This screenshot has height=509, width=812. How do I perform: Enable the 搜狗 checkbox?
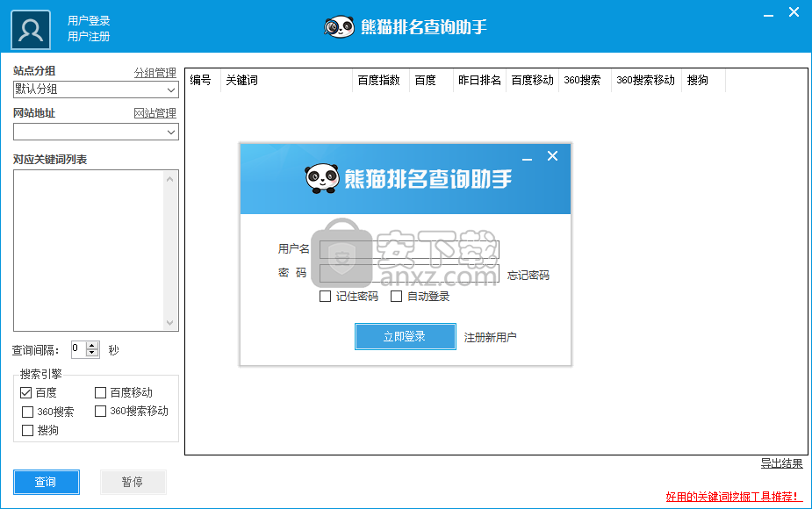[x=27, y=430]
